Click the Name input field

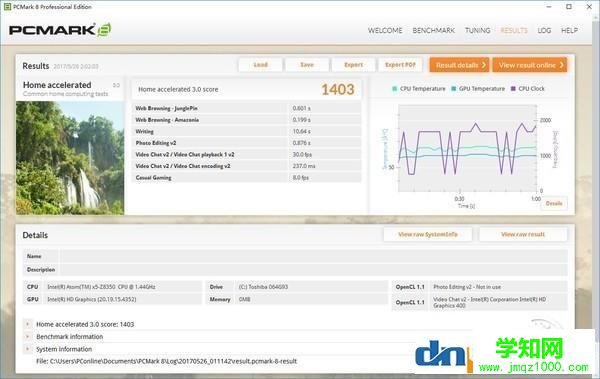314,256
